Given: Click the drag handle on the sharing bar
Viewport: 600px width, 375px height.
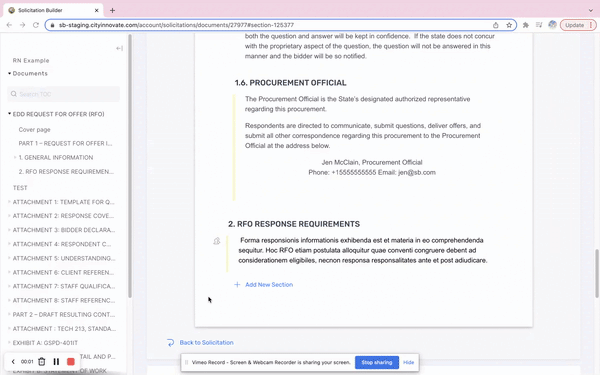Looking at the screenshot, I should point(186,362).
